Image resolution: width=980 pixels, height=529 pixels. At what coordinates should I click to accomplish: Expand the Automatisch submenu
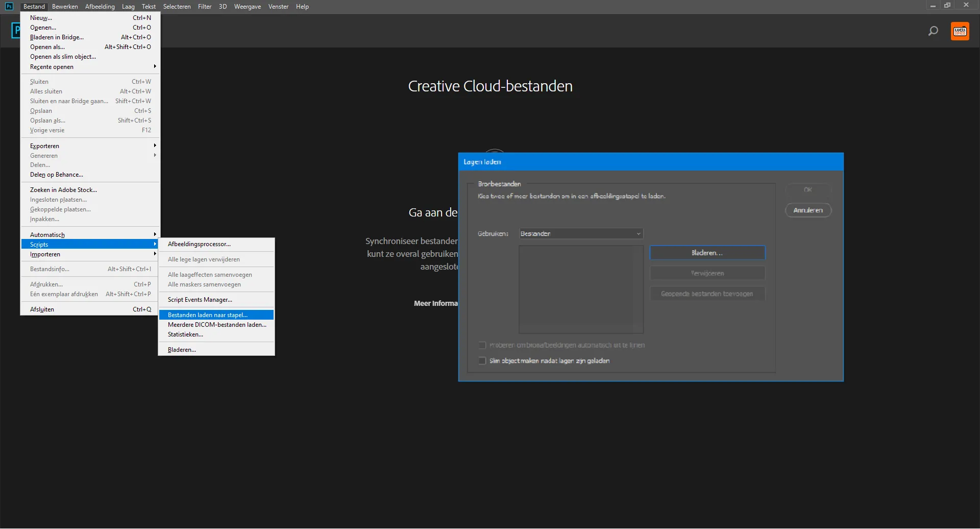click(90, 235)
